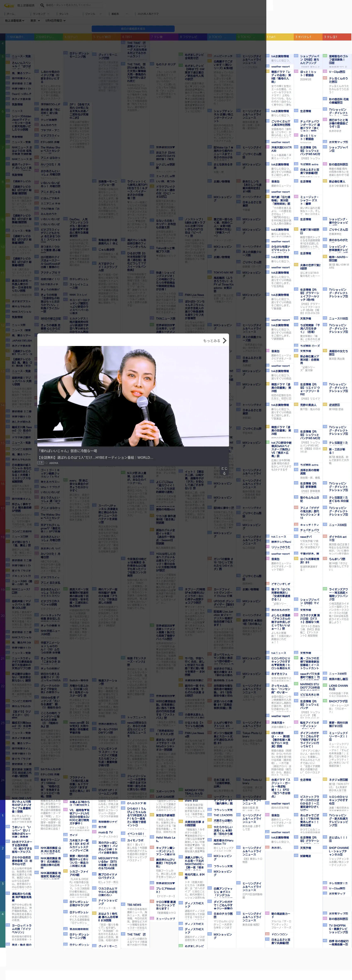Viewport: 352px width, 980px height.
Task: Close the ad popup with とじる
Action: coord(224,471)
